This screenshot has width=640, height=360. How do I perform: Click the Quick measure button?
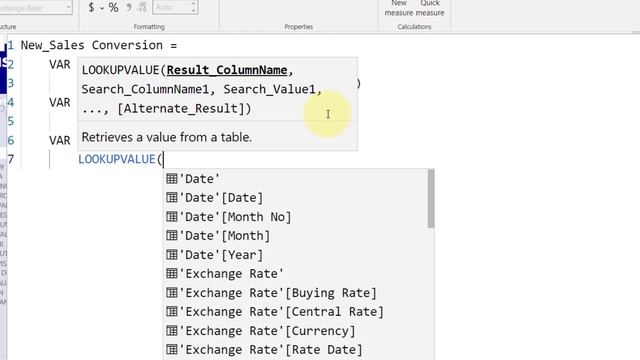(x=430, y=8)
